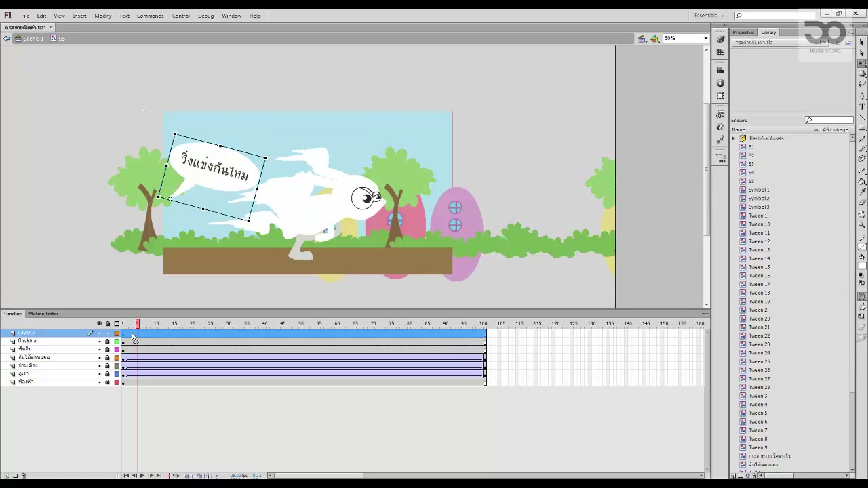The height and width of the screenshot is (488, 868).
Task: Pick the Eraser tool
Action: tap(862, 203)
